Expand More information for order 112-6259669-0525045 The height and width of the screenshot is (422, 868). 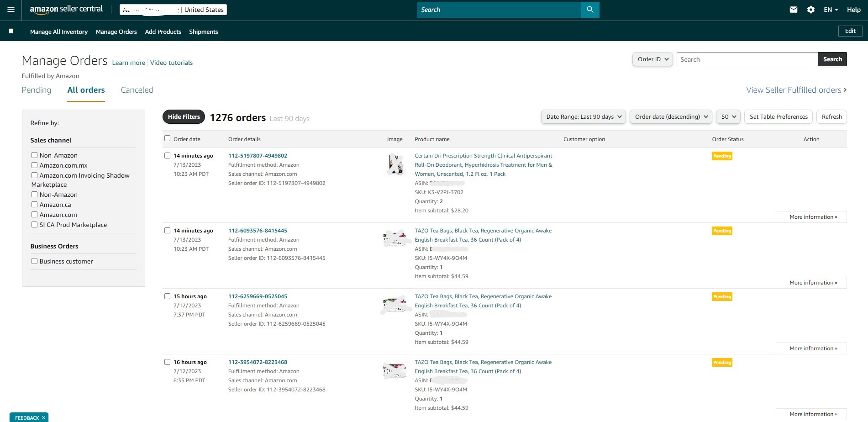pos(811,348)
